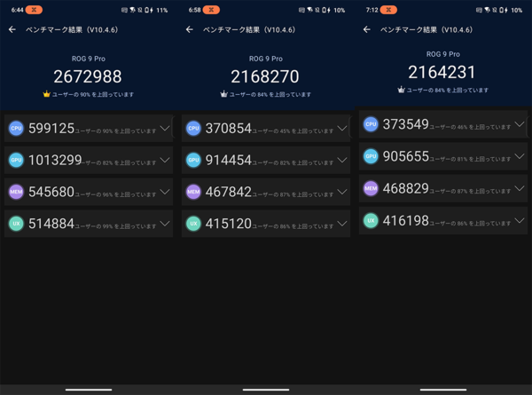Click UX score value 415120
This screenshot has width=532, height=395.
229,224
